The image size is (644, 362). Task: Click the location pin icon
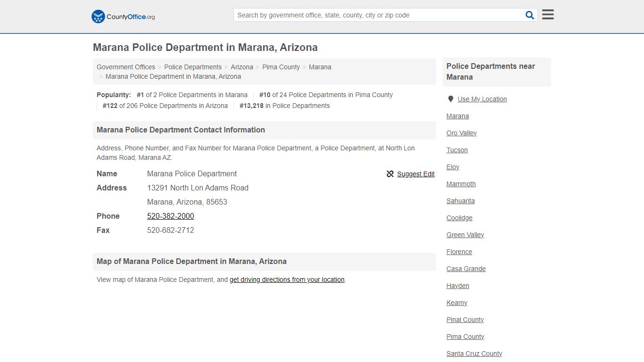tap(451, 99)
